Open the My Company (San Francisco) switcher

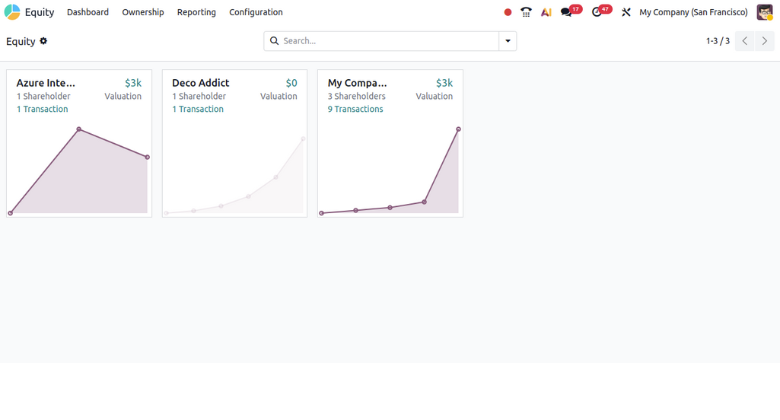coord(693,12)
